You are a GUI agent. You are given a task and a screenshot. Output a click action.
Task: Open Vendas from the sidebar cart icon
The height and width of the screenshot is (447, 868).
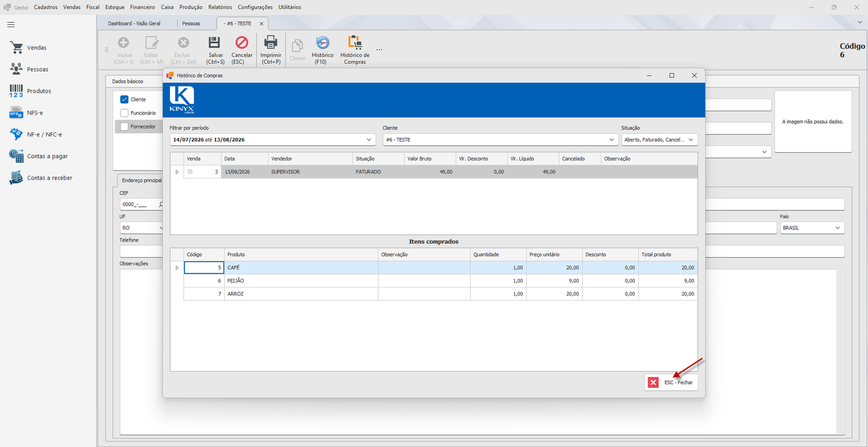point(16,48)
